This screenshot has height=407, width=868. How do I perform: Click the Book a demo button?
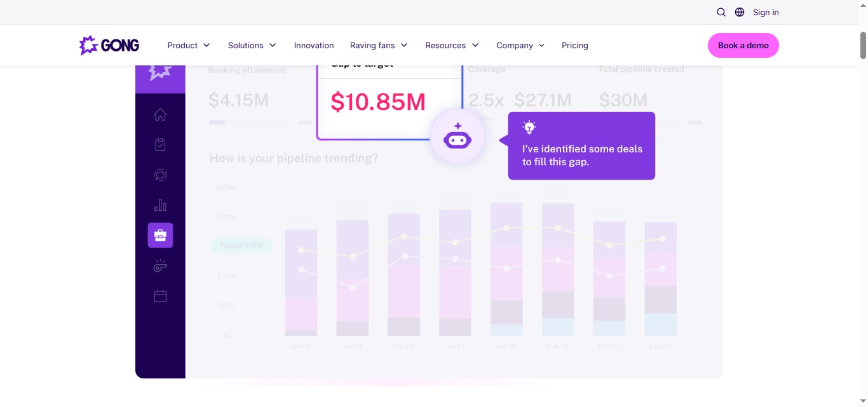743,45
